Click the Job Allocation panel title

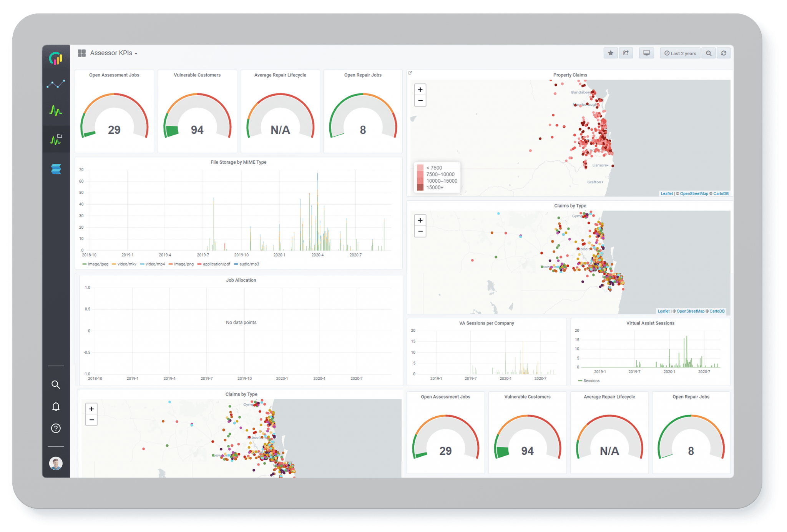[x=241, y=280]
